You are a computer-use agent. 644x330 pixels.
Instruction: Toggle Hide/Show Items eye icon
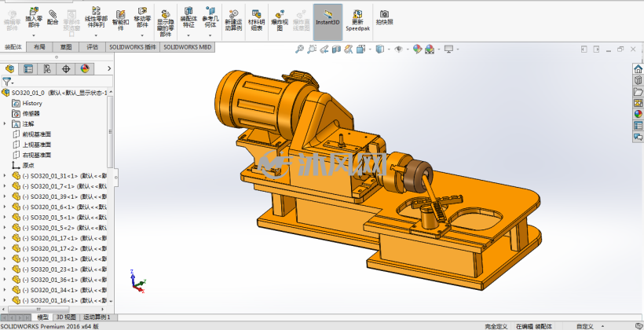pyautogui.click(x=398, y=49)
